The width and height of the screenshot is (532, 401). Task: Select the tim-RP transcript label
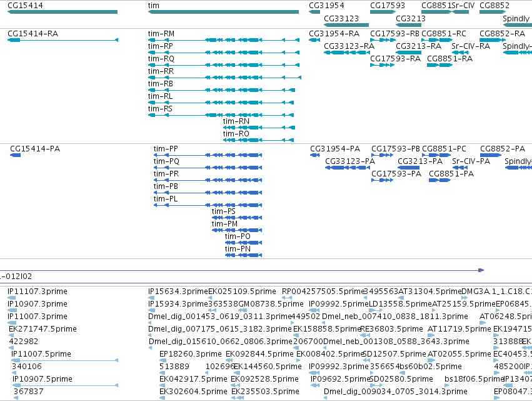click(x=161, y=46)
